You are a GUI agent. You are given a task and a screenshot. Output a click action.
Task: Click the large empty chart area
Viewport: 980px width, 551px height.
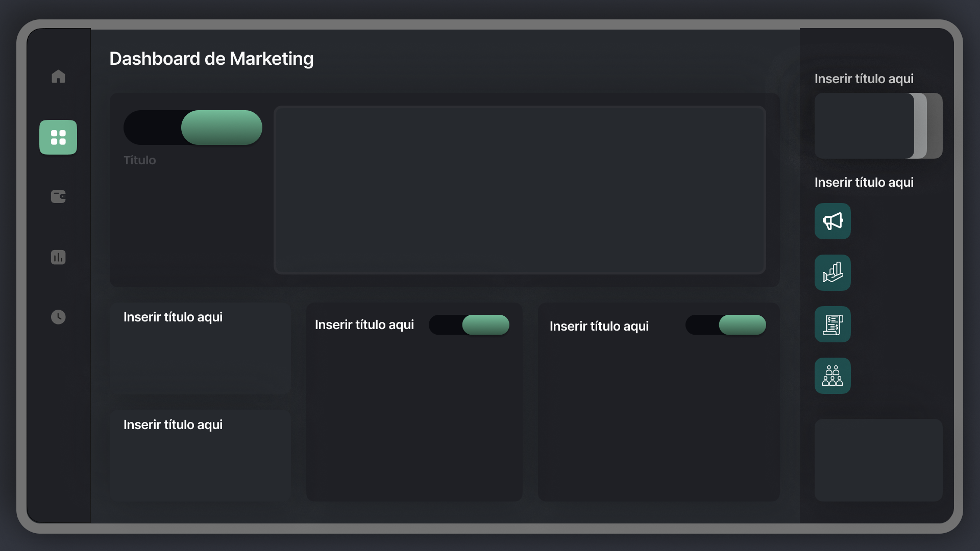click(x=520, y=189)
